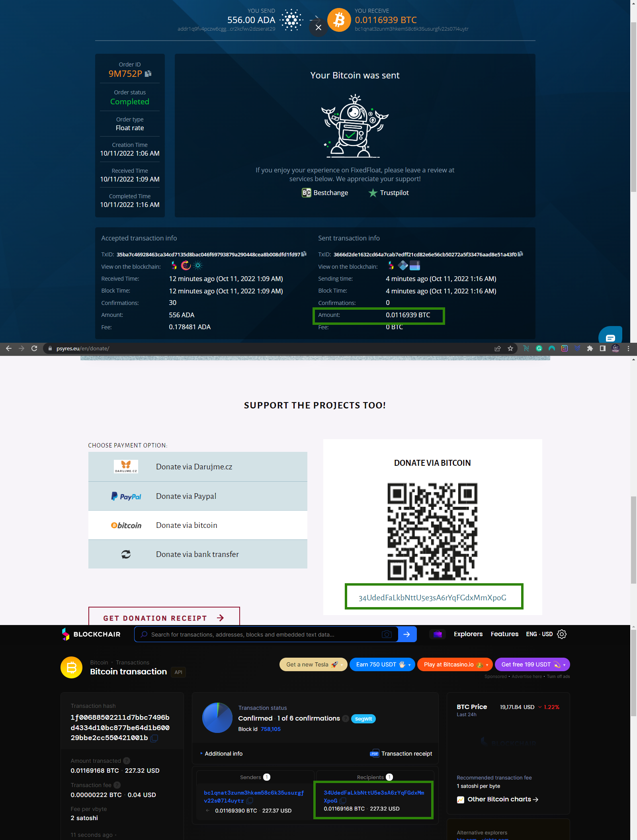Go to Transactions breadcrumb link
Image resolution: width=637 pixels, height=840 pixels.
[133, 662]
